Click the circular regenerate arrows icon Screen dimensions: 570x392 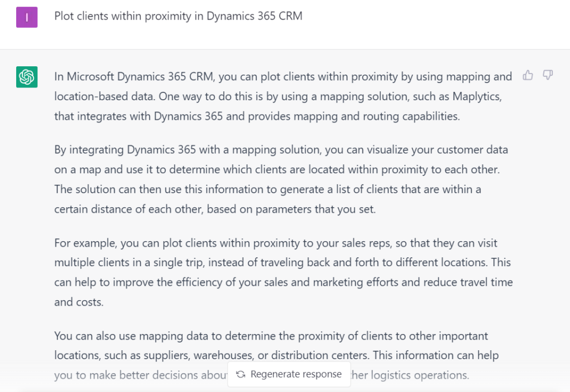pyautogui.click(x=242, y=374)
